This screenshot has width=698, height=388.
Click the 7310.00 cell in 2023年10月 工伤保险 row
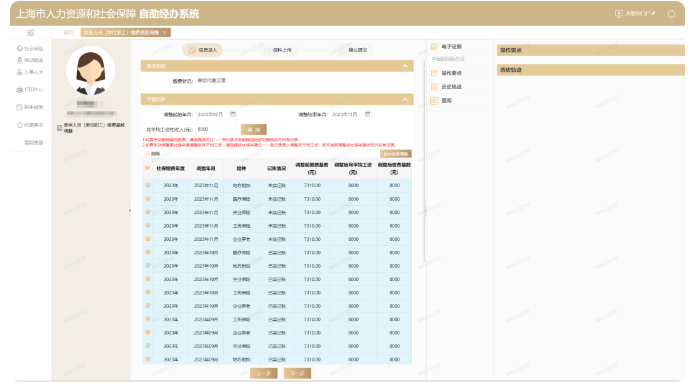[x=312, y=293]
